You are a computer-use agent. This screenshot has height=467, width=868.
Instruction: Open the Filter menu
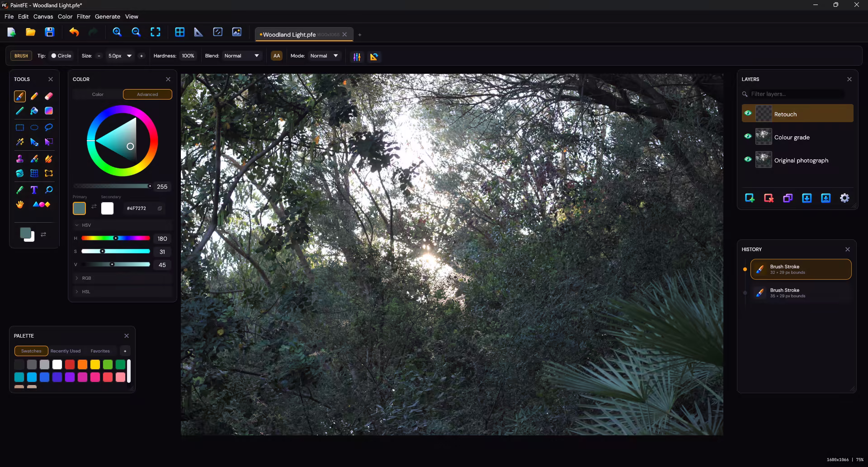84,16
